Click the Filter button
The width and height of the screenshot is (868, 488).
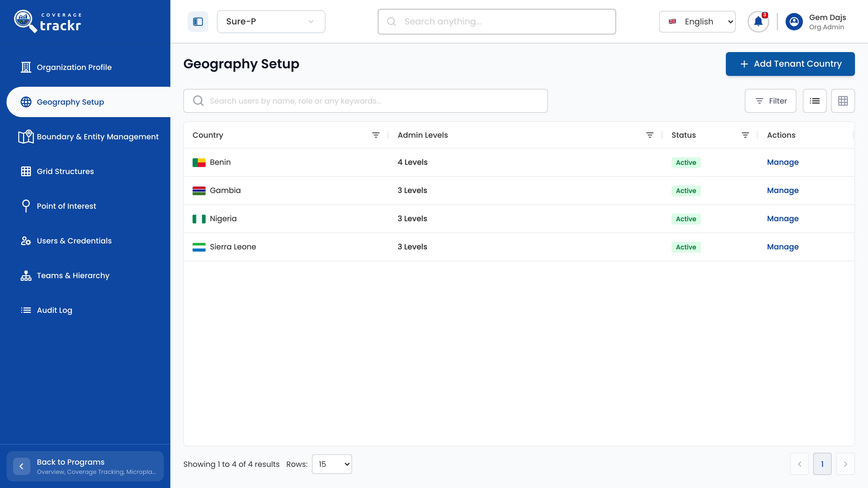[770, 101]
